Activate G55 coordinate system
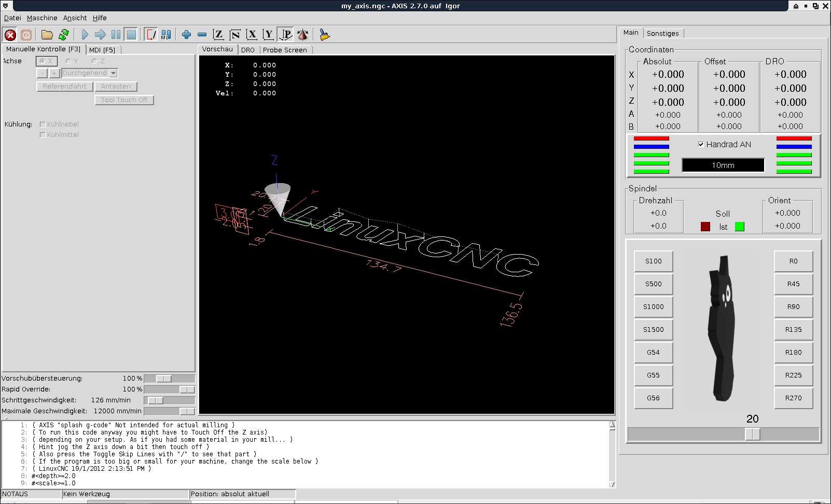Viewport: 831px width, 504px height. [x=654, y=375]
